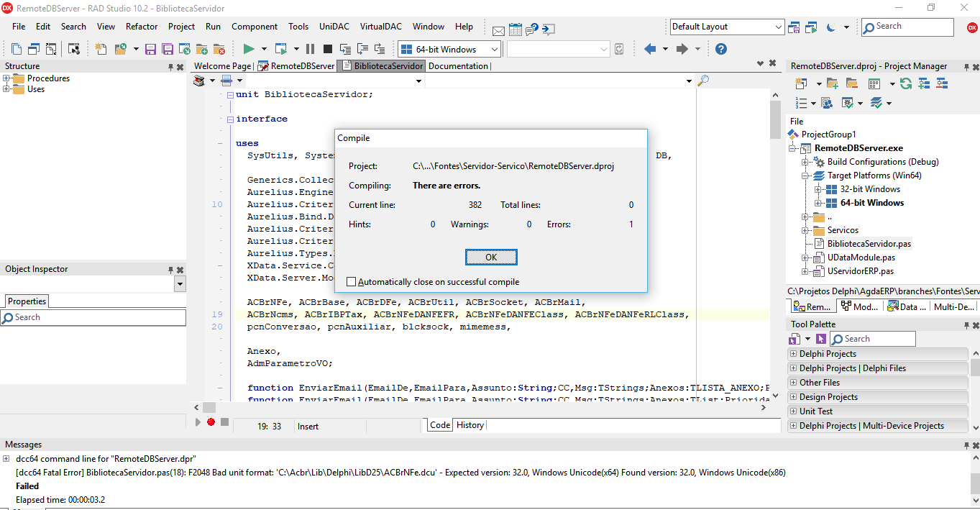Open the Data Explorer tab under Project Manager
This screenshot has width=980, height=510.
coord(906,306)
